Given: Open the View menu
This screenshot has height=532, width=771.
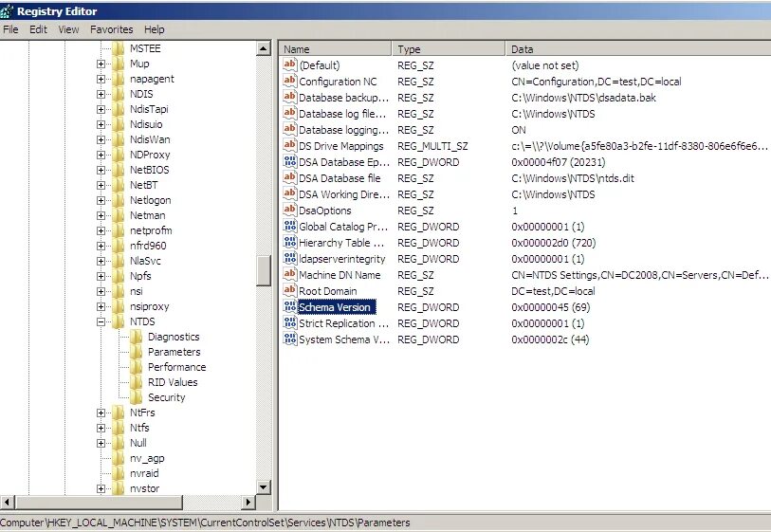Looking at the screenshot, I should point(68,29).
